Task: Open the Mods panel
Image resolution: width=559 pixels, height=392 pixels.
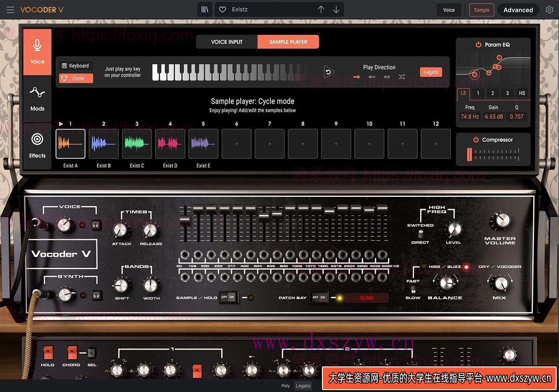Action: point(37,99)
